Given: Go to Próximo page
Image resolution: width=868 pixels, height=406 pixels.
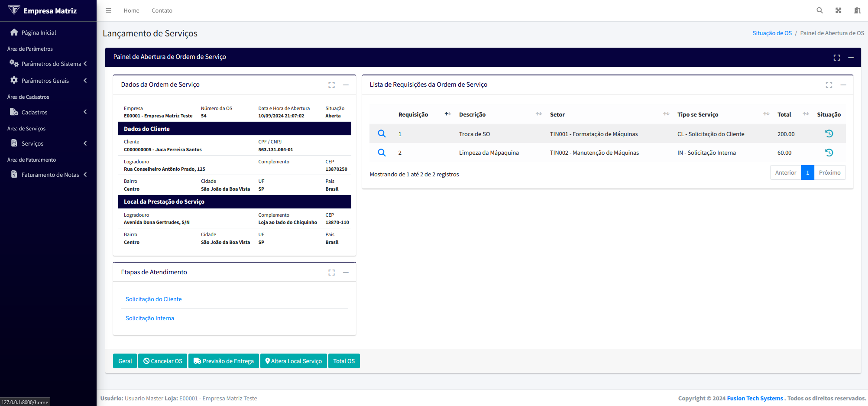Looking at the screenshot, I should (830, 172).
